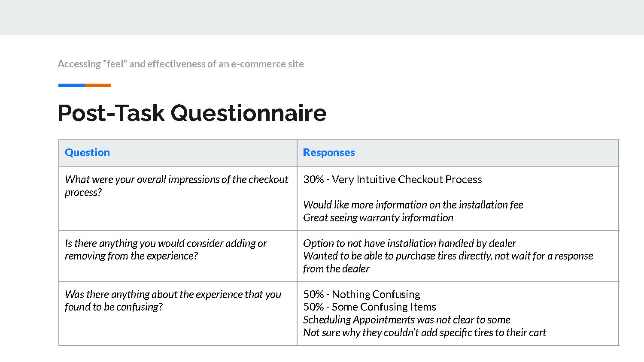
Task: Click the subtitle about e-commerce site effectiveness
Action: coord(181,64)
